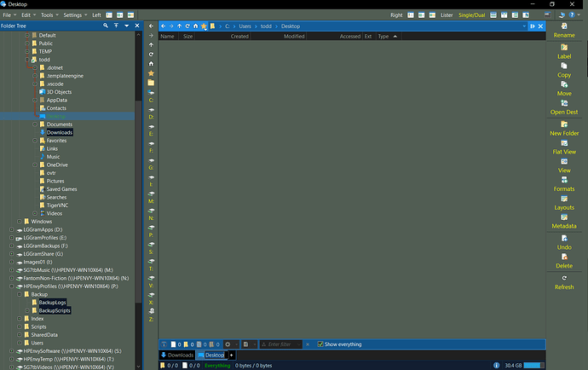The image size is (588, 370).
Task: Click the New Folder toolbar button
Action: pyautogui.click(x=563, y=129)
